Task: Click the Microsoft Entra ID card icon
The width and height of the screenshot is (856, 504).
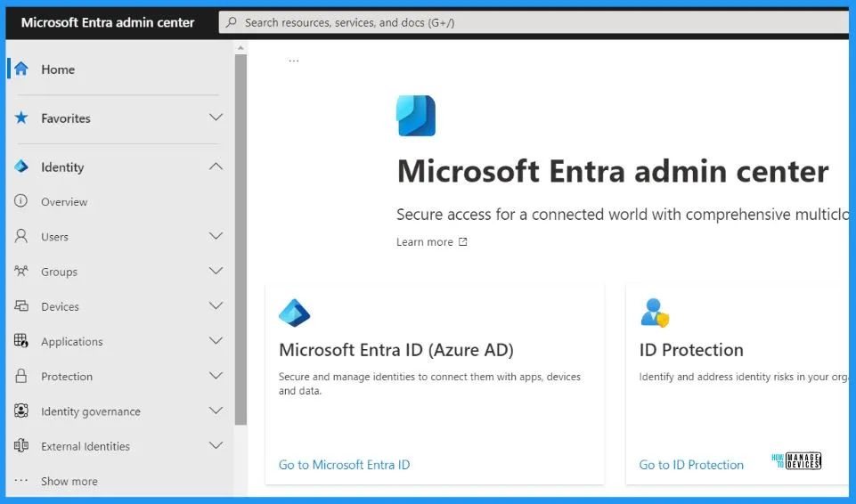Action: point(294,313)
